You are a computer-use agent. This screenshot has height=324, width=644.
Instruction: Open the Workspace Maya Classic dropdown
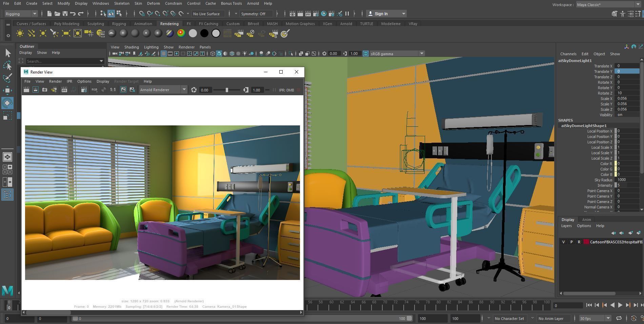[x=608, y=5]
